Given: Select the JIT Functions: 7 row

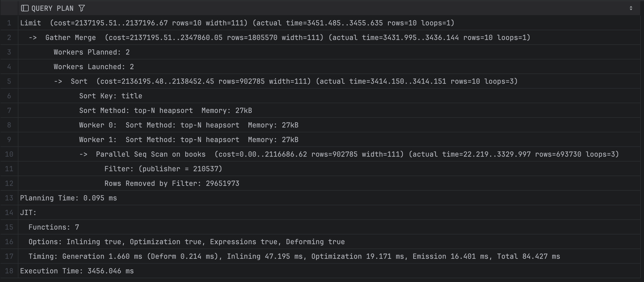Looking at the screenshot, I should pos(54,227).
